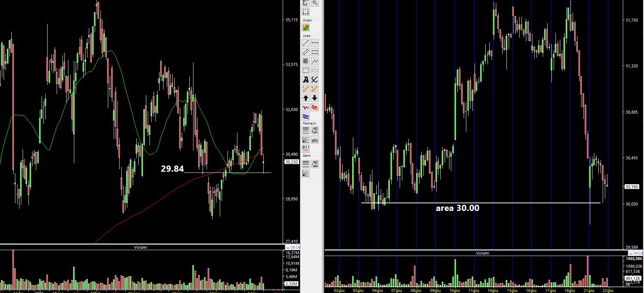The width and height of the screenshot is (644, 293).
Task: Click the 33,575 price axis label
Action: (x=291, y=64)
